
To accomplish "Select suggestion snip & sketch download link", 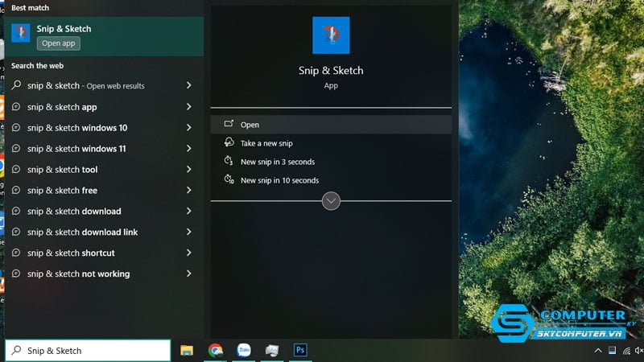I will coord(105,232).
